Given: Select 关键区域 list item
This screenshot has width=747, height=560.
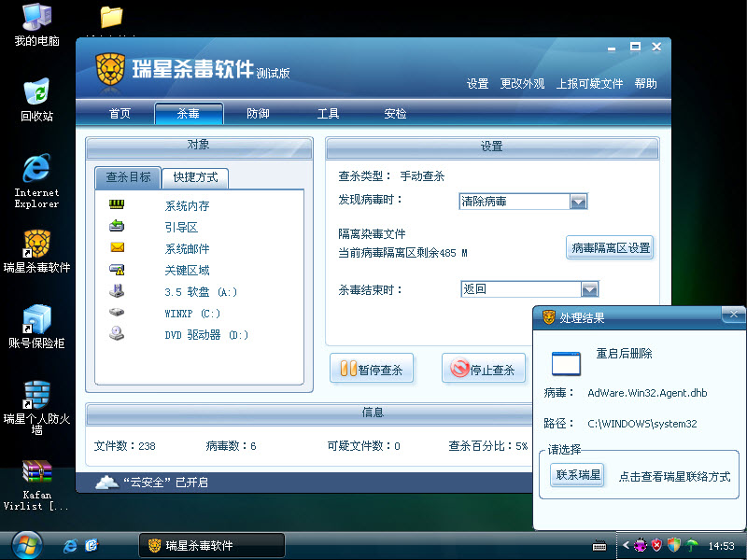Looking at the screenshot, I should pos(187,271).
